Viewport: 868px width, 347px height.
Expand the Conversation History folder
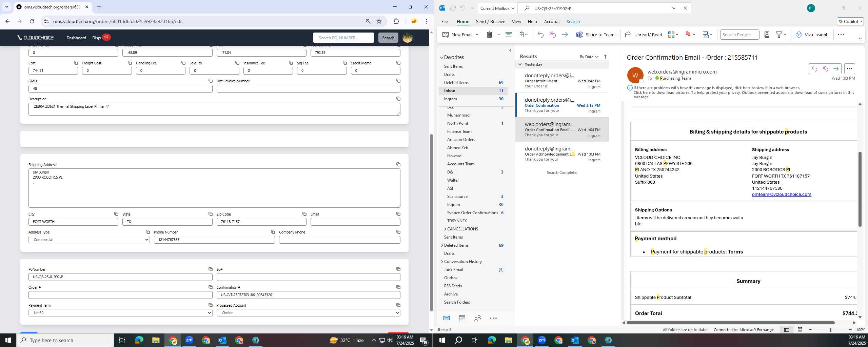coord(442,262)
